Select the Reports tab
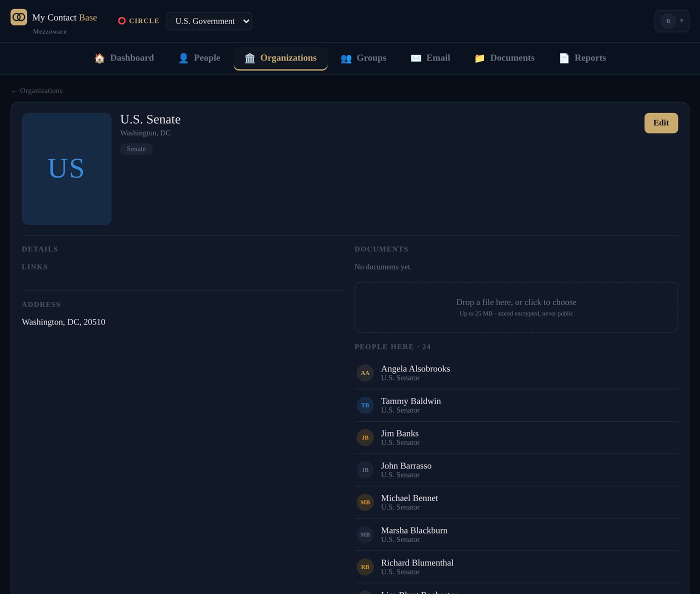Viewport: 700px width, 594px height. 582,58
